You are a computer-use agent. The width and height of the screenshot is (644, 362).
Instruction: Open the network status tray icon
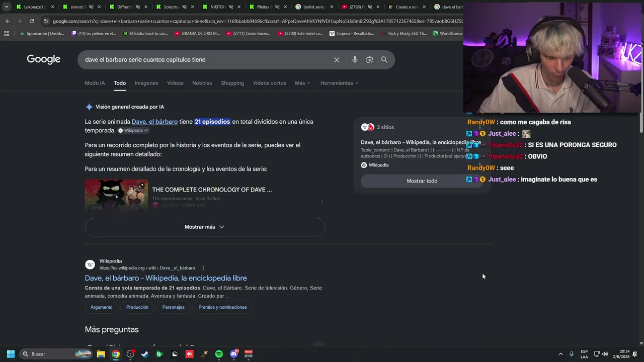[x=597, y=354]
